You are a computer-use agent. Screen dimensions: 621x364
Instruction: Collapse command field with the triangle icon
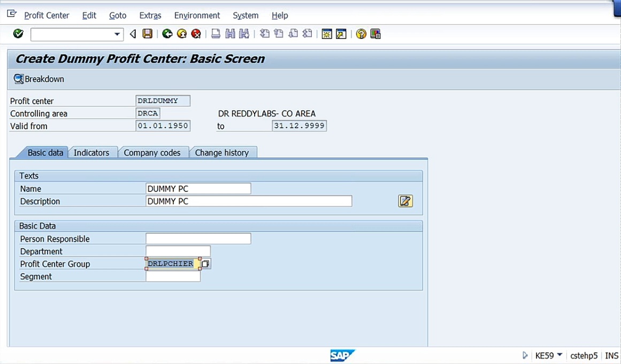pos(133,34)
